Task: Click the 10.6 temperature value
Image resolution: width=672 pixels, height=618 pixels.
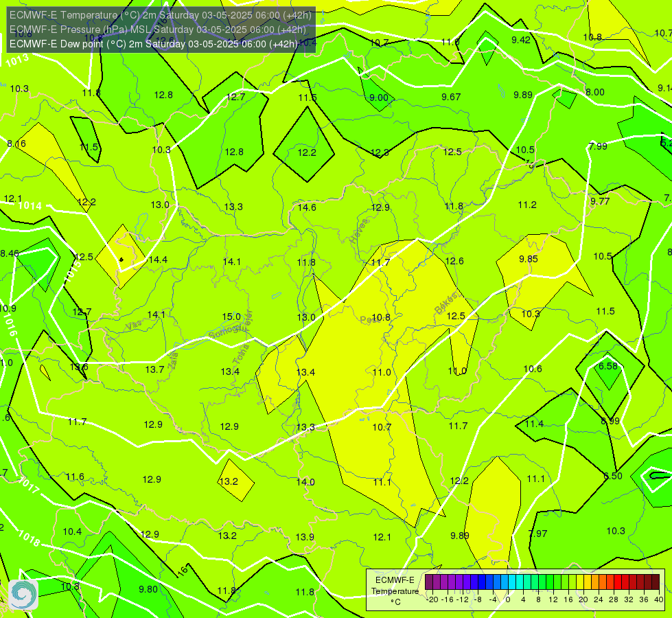Action: 533,369
